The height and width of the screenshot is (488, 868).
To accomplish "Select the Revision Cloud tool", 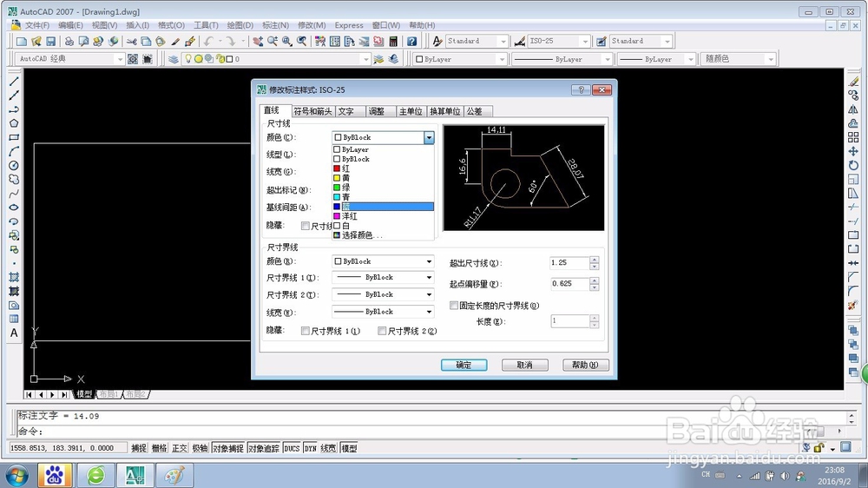I will tap(14, 180).
